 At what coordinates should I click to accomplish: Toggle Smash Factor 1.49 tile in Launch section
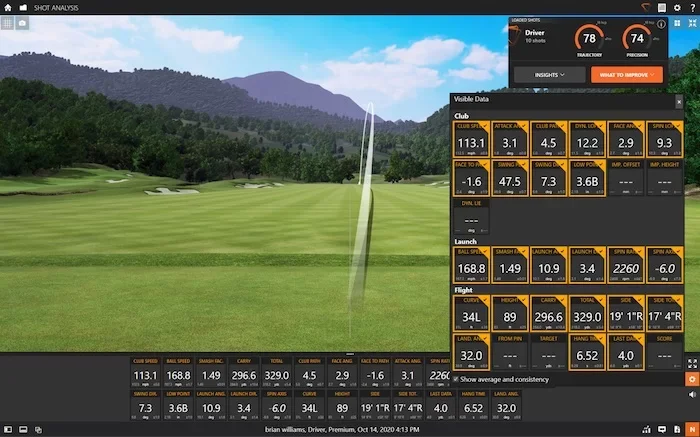click(x=510, y=265)
